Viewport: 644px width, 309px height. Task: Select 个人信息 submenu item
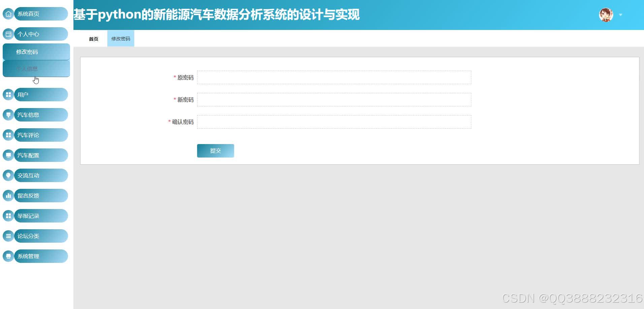tap(36, 69)
